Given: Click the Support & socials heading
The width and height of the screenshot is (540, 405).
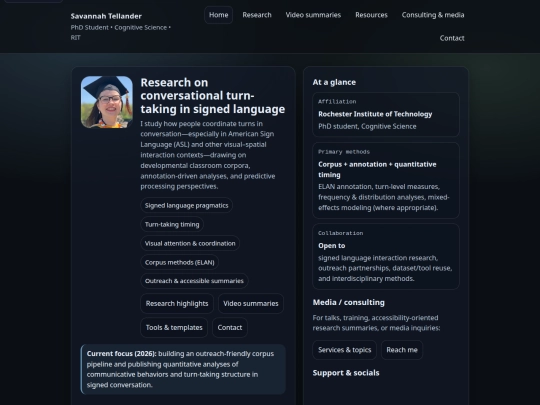Looking at the screenshot, I should [346, 373].
